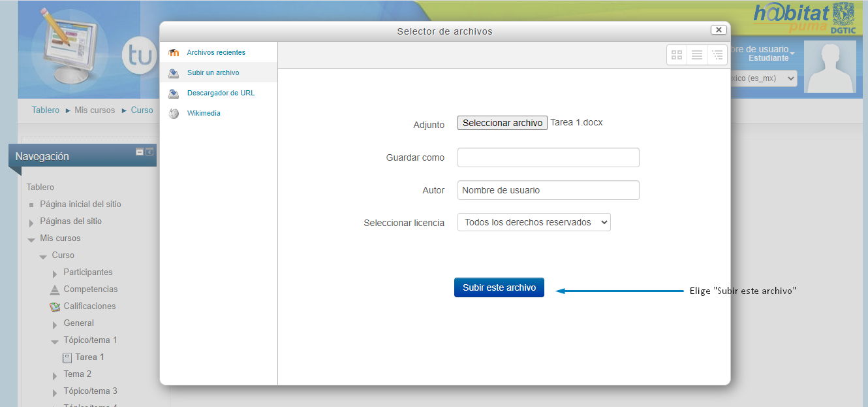
Task: Collapse the Navegación block with minus icon
Action: tap(139, 152)
